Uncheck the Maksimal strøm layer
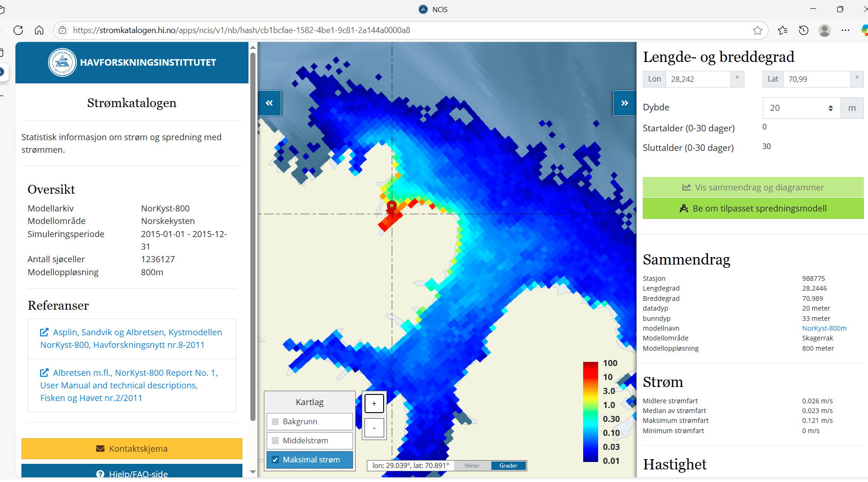Image resolution: width=868 pixels, height=482 pixels. pyautogui.click(x=276, y=460)
